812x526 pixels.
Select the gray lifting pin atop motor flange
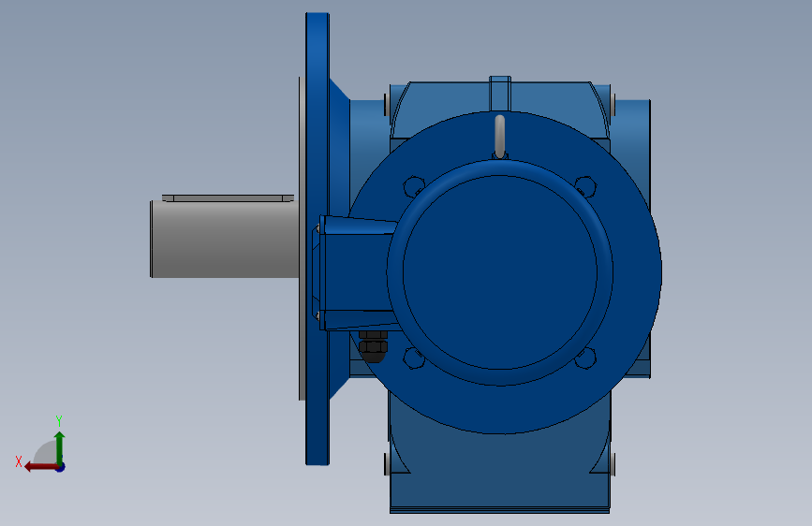point(500,136)
